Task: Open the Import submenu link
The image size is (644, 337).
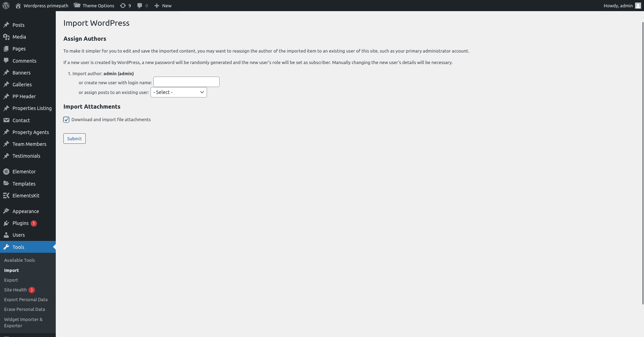Action: click(11, 270)
